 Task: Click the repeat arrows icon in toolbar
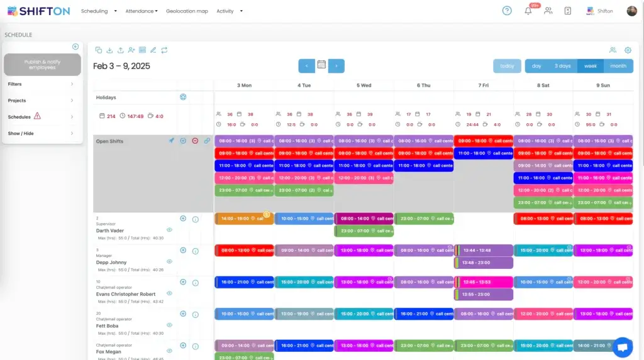click(x=164, y=50)
